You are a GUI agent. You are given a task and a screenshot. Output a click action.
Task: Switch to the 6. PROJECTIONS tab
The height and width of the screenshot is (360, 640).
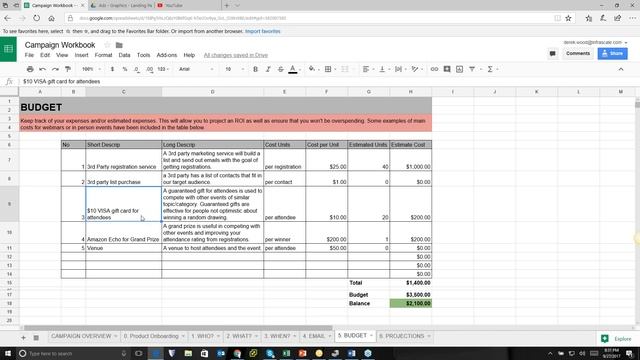click(x=402, y=336)
